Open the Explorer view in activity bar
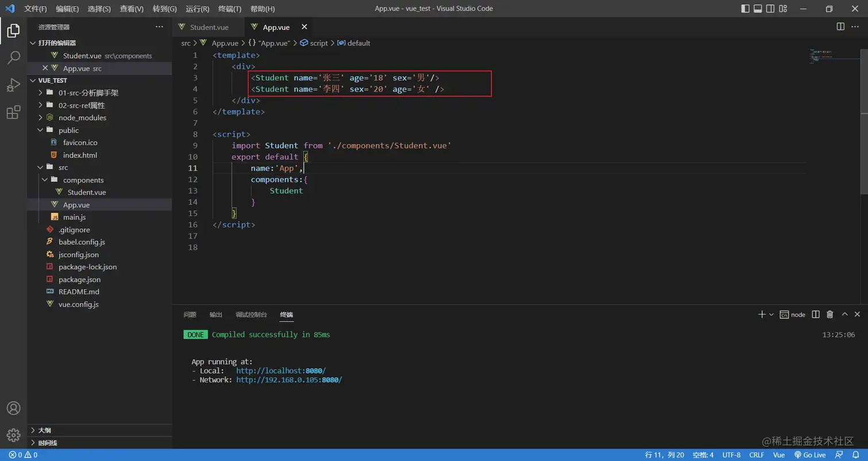Viewport: 868px width, 461px height. pos(13,31)
